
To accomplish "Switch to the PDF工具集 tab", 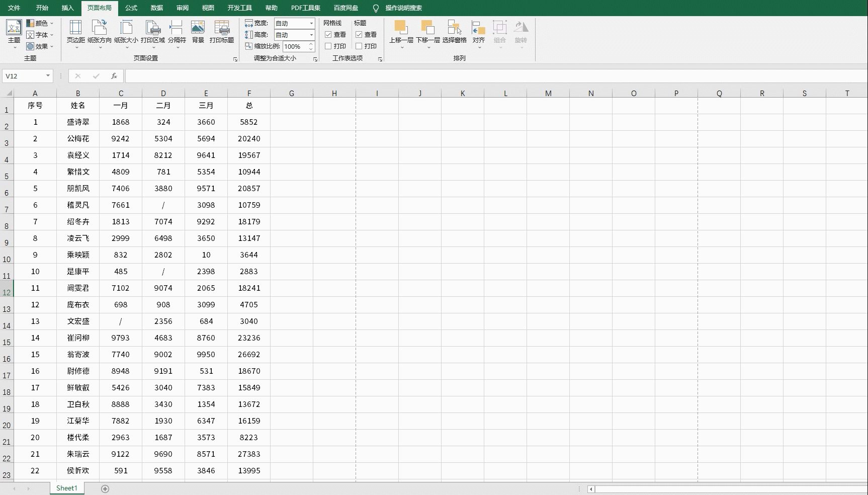I will [x=306, y=8].
